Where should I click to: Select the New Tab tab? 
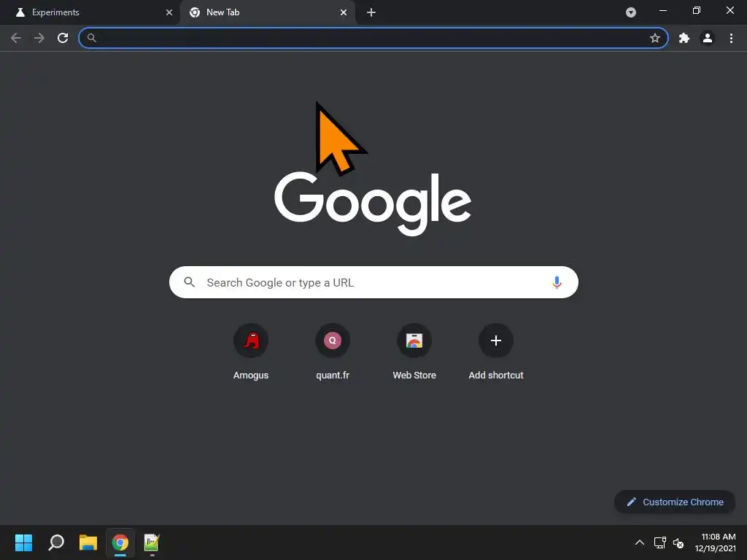tap(268, 12)
